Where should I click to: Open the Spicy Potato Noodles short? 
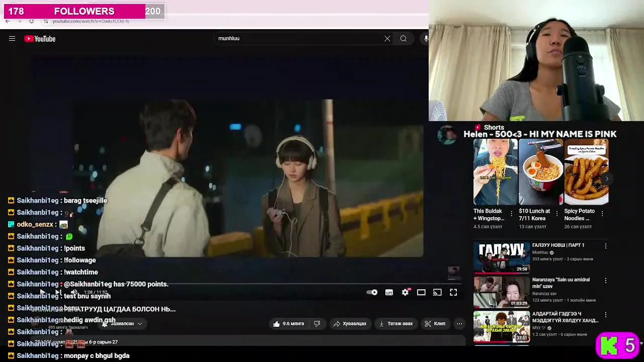[586, 172]
